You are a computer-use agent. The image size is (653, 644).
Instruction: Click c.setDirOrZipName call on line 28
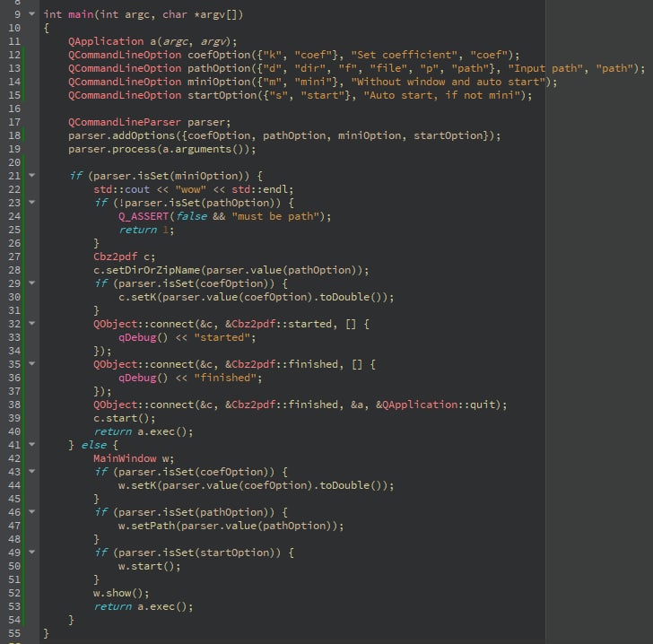[x=231, y=270]
